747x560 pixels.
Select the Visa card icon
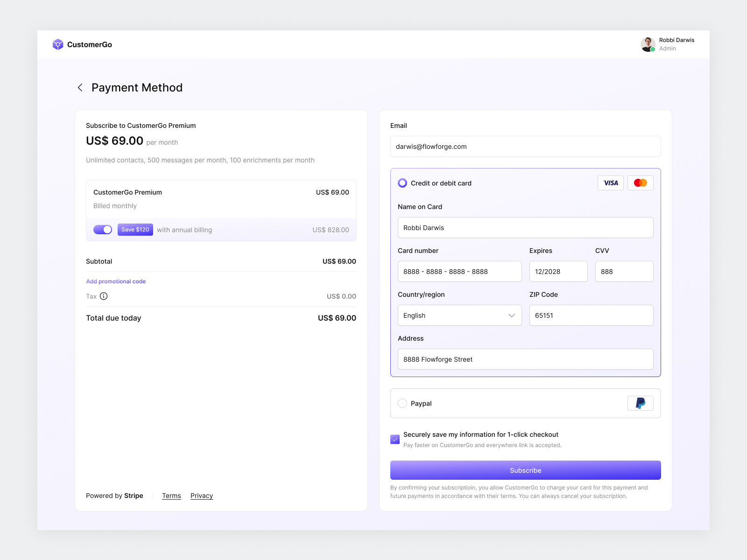click(610, 183)
